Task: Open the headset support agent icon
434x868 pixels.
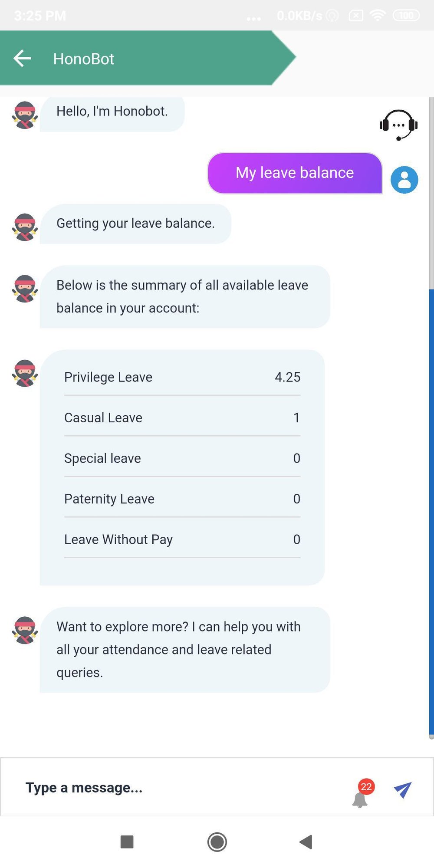Action: pyautogui.click(x=398, y=125)
